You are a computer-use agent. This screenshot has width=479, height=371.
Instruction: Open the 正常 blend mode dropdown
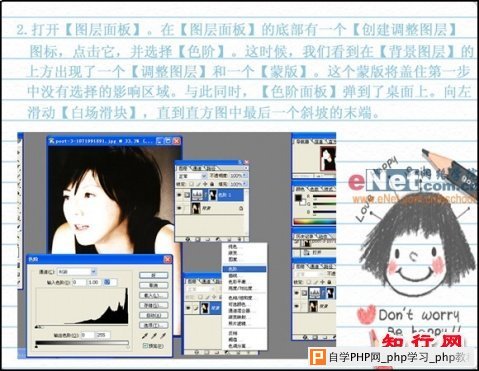(192, 176)
